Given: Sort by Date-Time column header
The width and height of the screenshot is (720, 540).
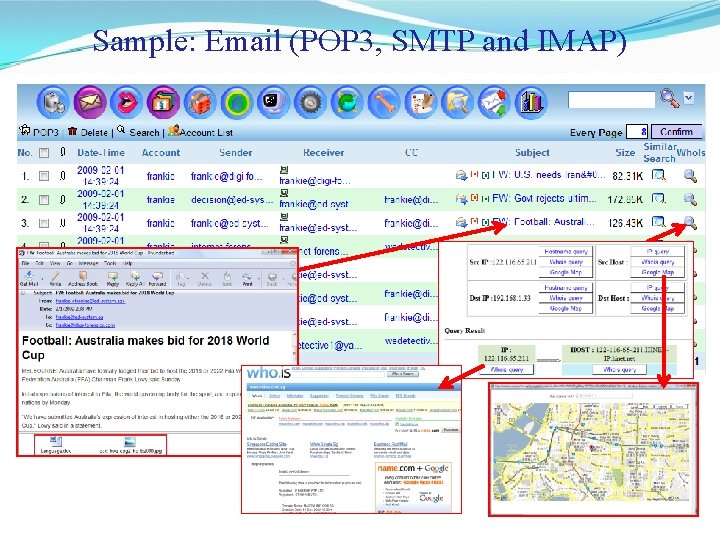Looking at the screenshot, I should (x=101, y=153).
